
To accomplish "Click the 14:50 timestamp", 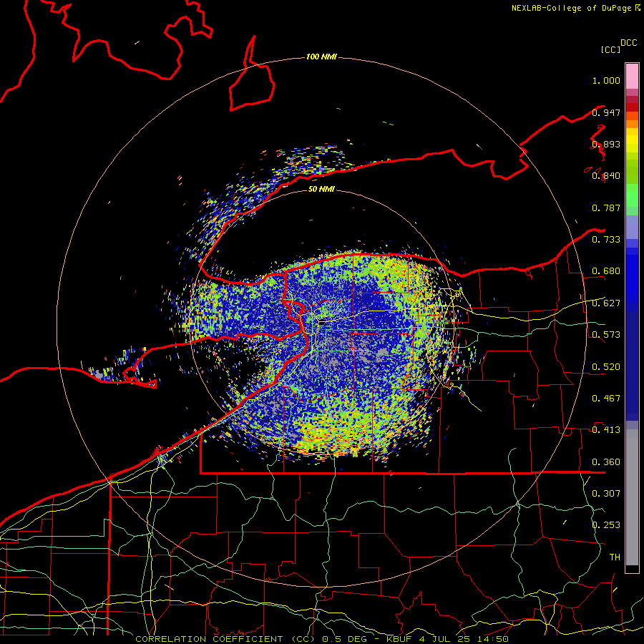I will [492, 639].
